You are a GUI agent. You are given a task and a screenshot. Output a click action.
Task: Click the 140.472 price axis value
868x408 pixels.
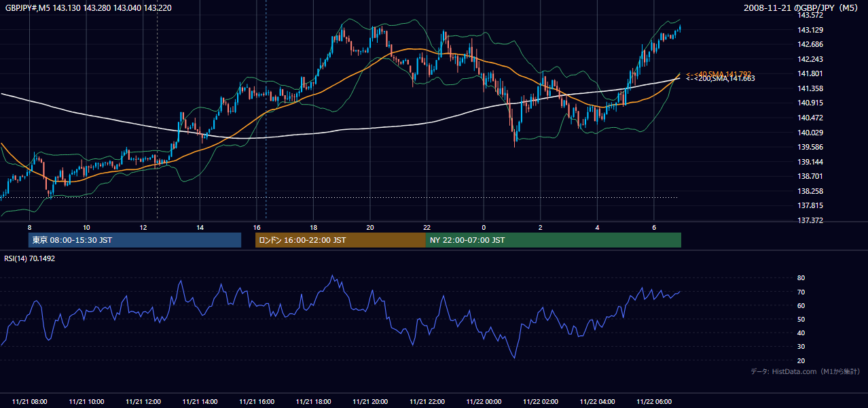pos(810,118)
